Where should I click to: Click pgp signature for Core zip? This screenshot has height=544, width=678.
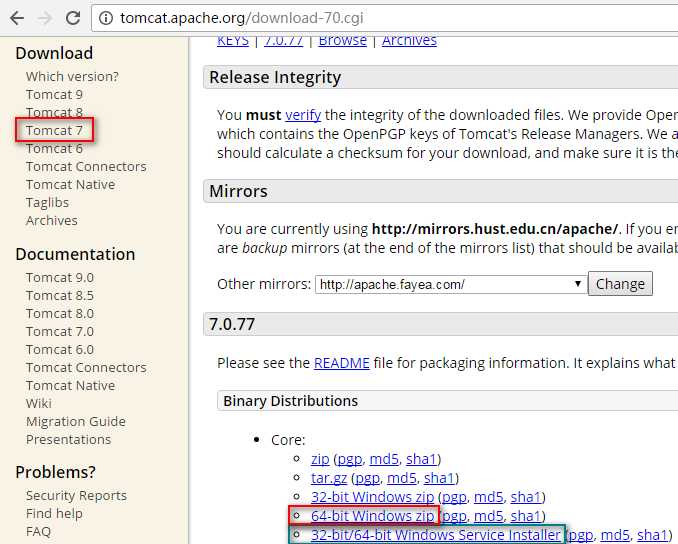pyautogui.click(x=349, y=460)
